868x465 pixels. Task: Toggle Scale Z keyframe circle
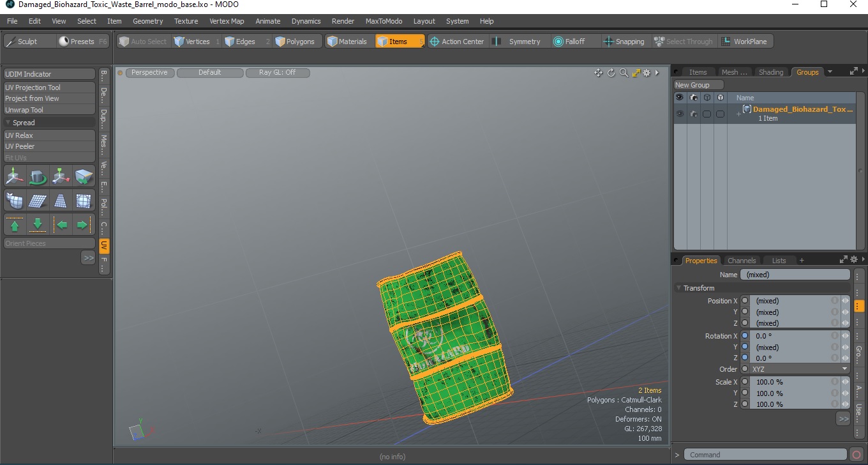pos(745,404)
